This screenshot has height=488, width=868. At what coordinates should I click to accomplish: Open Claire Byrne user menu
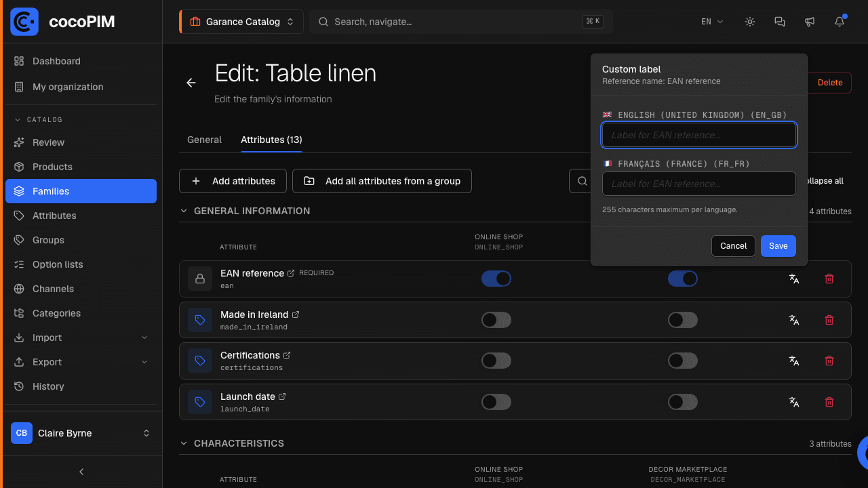81,433
